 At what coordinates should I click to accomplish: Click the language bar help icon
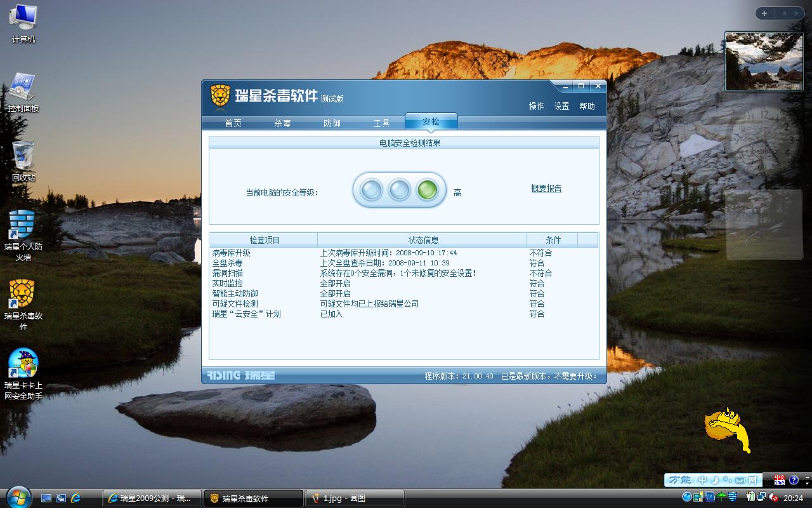pyautogui.click(x=794, y=480)
